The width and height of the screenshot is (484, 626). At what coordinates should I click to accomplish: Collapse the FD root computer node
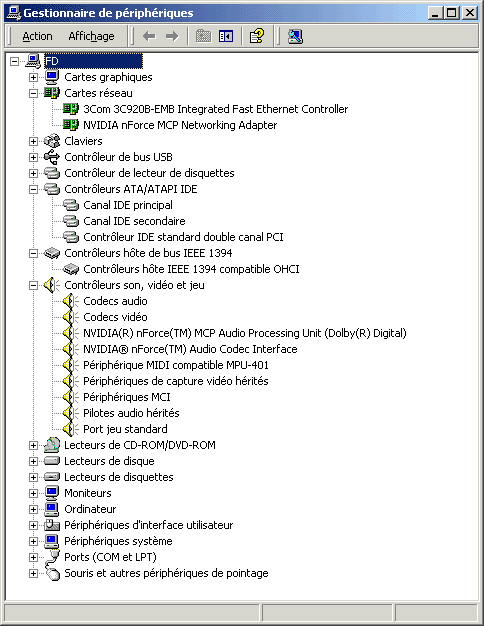(x=14, y=61)
